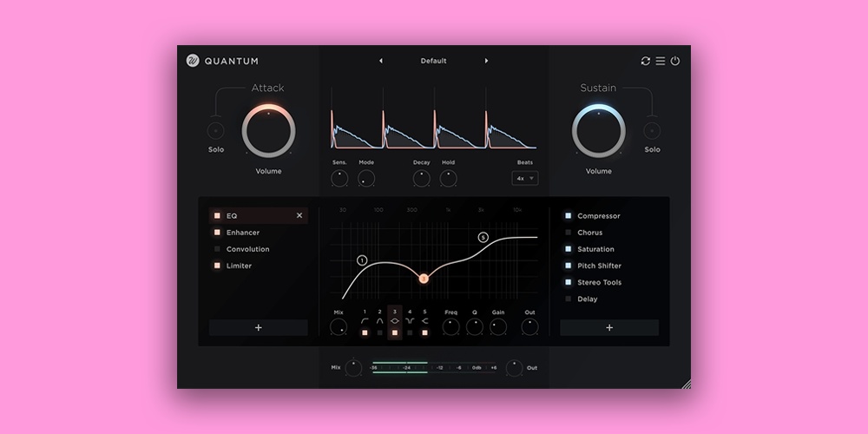Click the power bypass icon
Screen dimensions: 868x434
point(675,61)
